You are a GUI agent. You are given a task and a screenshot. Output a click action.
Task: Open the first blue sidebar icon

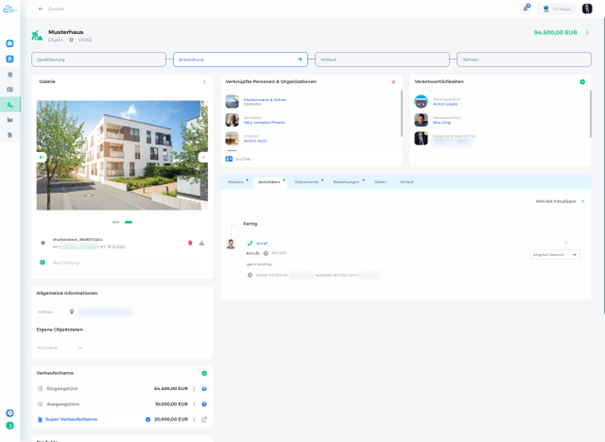click(10, 44)
